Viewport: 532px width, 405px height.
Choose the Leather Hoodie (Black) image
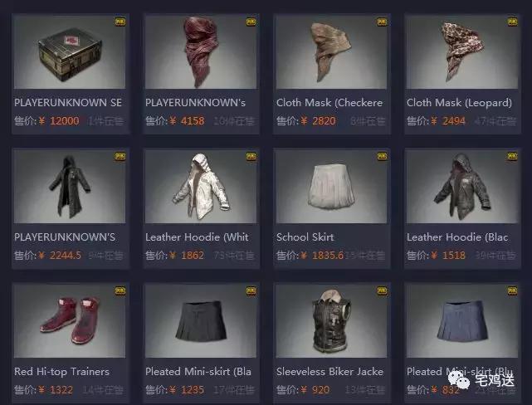pyautogui.click(x=462, y=186)
